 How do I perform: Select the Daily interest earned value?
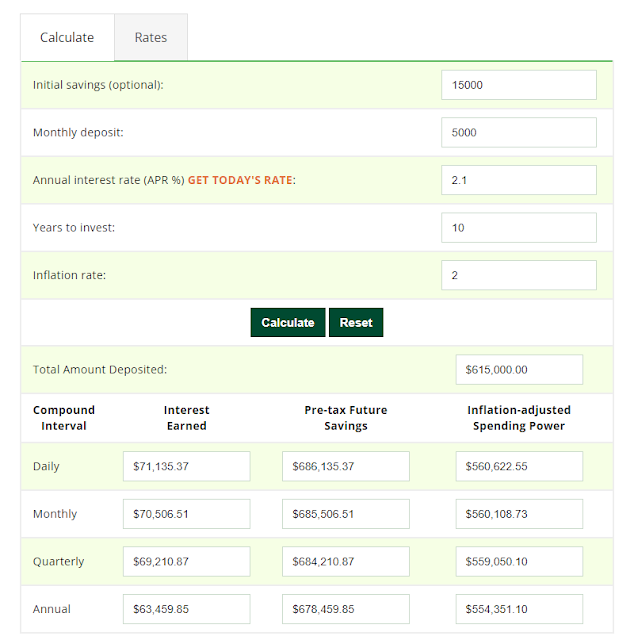[186, 466]
